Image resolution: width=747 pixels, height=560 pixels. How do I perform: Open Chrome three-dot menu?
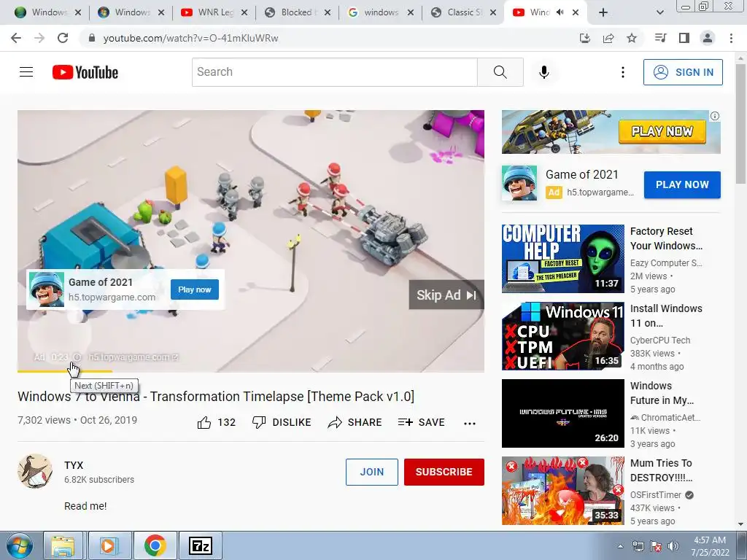click(x=731, y=38)
